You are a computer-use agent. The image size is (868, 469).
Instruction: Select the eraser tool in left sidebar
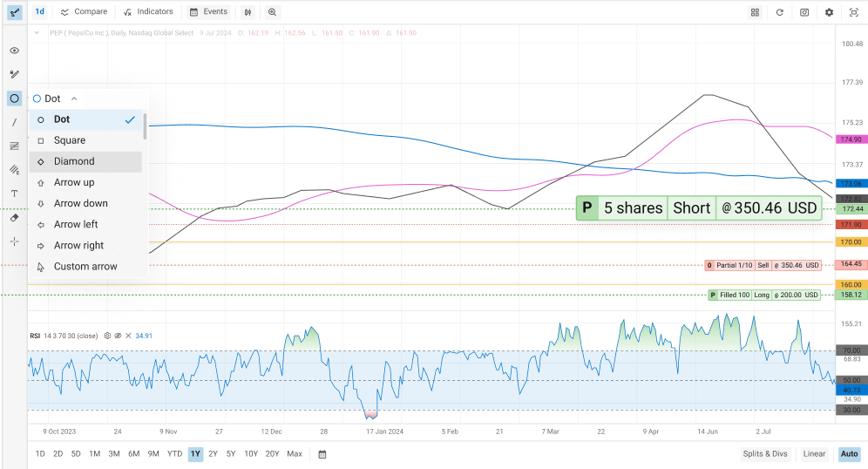pyautogui.click(x=14, y=217)
